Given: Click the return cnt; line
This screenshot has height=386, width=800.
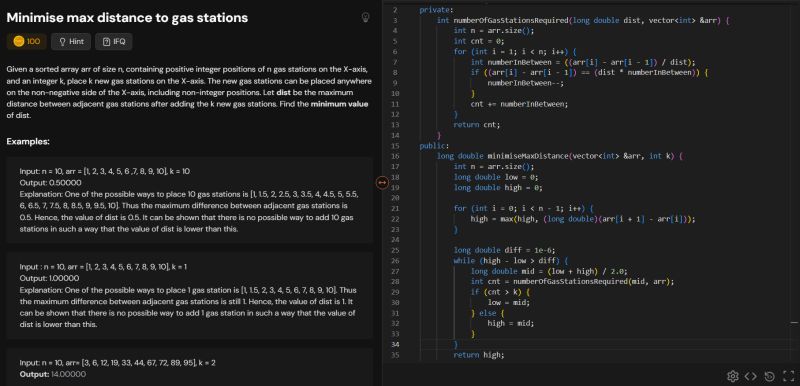Looking at the screenshot, I should click(x=477, y=124).
